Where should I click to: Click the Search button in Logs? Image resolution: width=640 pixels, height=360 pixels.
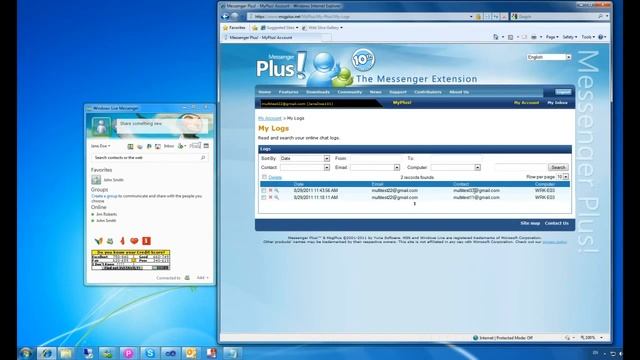[x=558, y=167]
